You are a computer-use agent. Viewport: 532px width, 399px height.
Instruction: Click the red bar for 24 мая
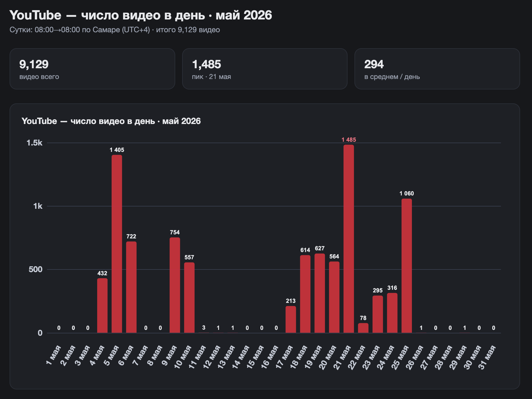point(392,313)
